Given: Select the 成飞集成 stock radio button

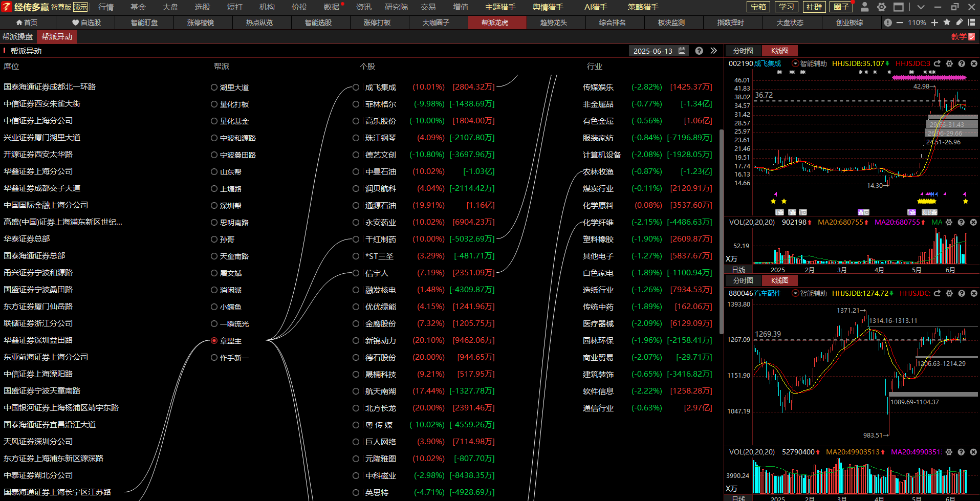Looking at the screenshot, I should click(x=356, y=88).
